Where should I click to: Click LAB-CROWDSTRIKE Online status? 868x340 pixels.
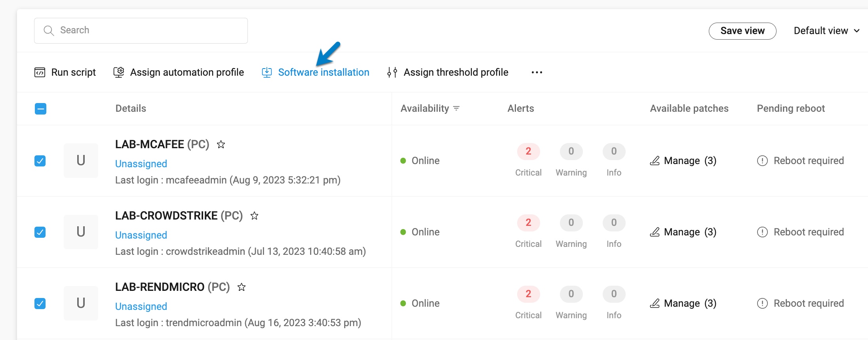coord(420,232)
